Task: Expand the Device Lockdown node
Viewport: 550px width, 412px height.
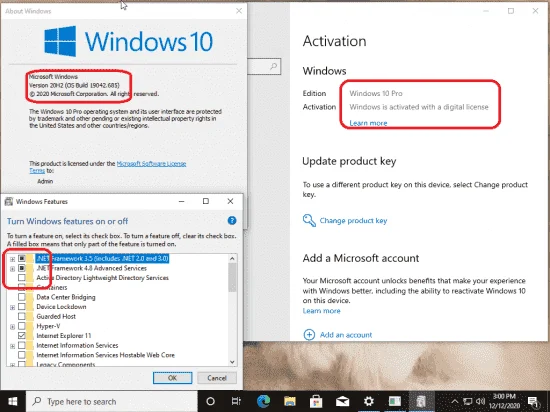Action: pos(12,308)
